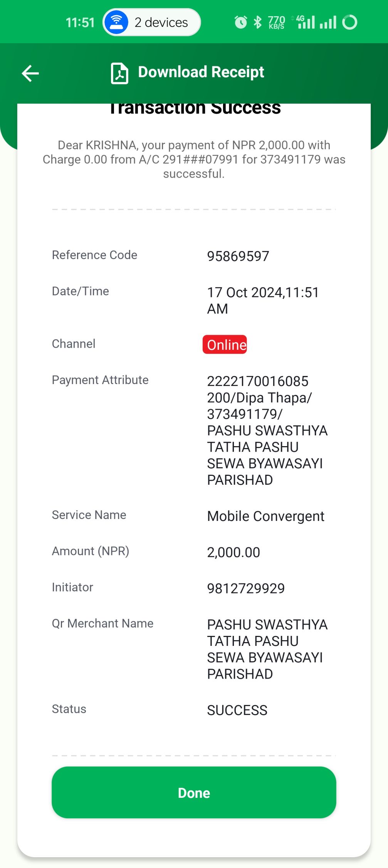Tap the Qr Merchant Name value text
The height and width of the screenshot is (868, 388).
point(267,649)
